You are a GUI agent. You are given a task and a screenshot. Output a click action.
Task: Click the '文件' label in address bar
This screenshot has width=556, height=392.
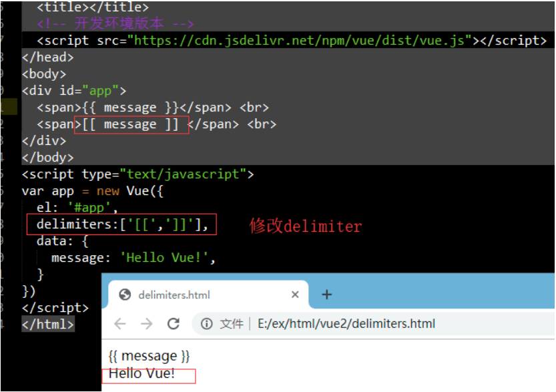(x=232, y=323)
